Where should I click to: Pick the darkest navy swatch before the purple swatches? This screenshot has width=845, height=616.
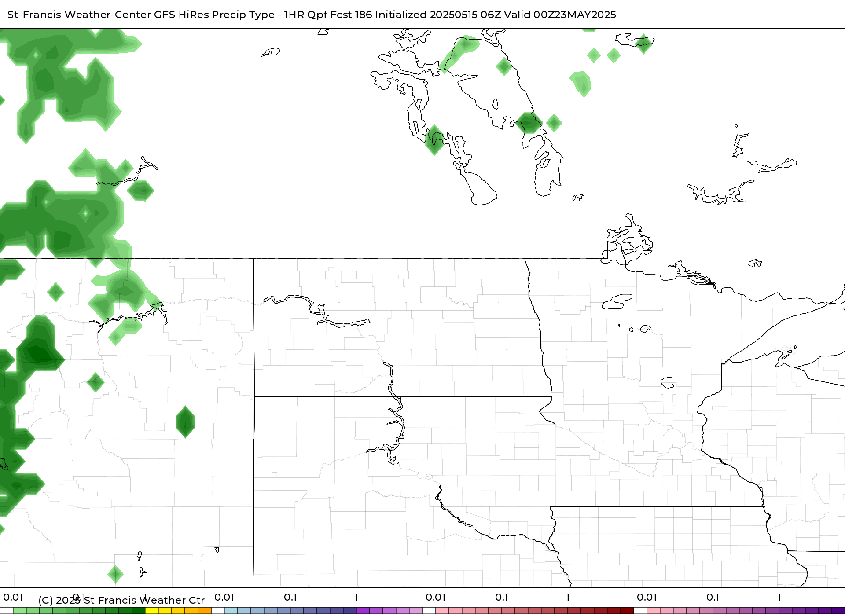(x=350, y=611)
